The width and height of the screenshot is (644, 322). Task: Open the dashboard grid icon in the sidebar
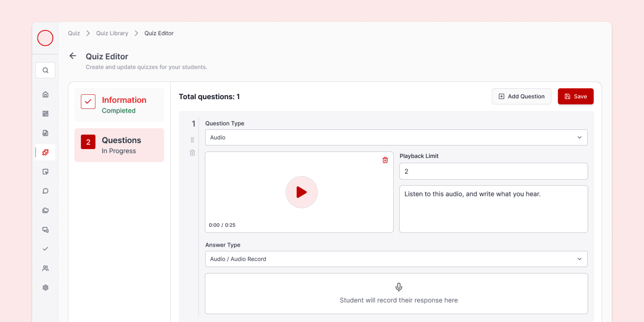coord(45,114)
